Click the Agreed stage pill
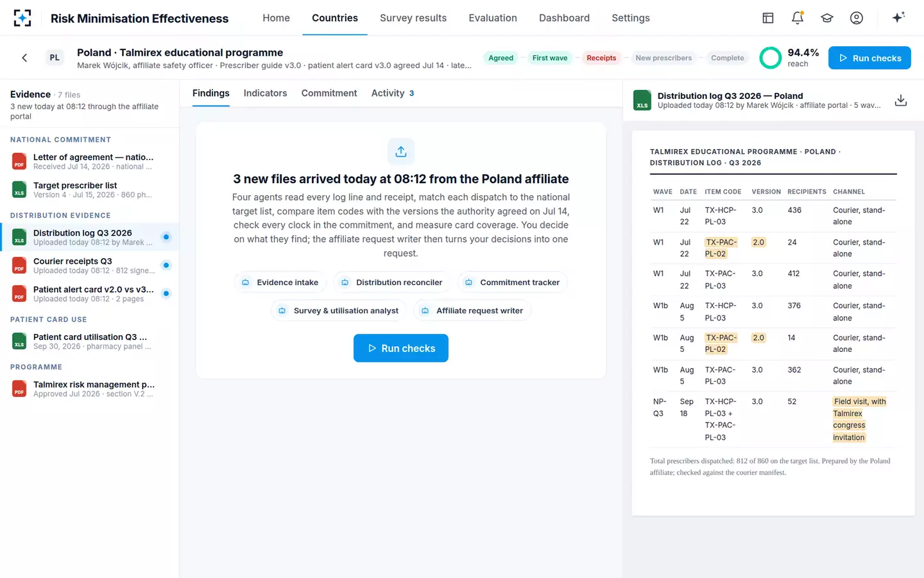Screen dimensions: 924x578 pos(501,58)
